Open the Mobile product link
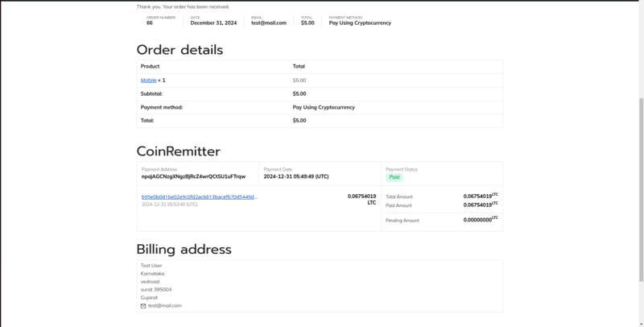 (148, 81)
